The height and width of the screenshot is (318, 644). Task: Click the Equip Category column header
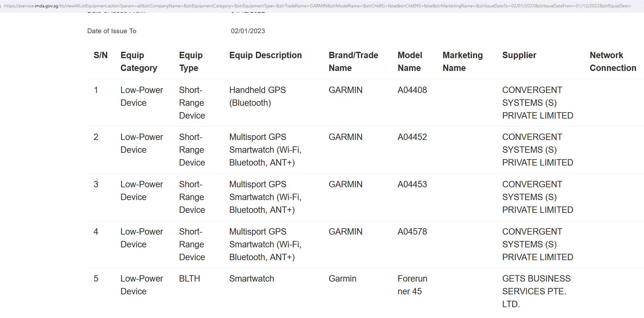point(139,62)
